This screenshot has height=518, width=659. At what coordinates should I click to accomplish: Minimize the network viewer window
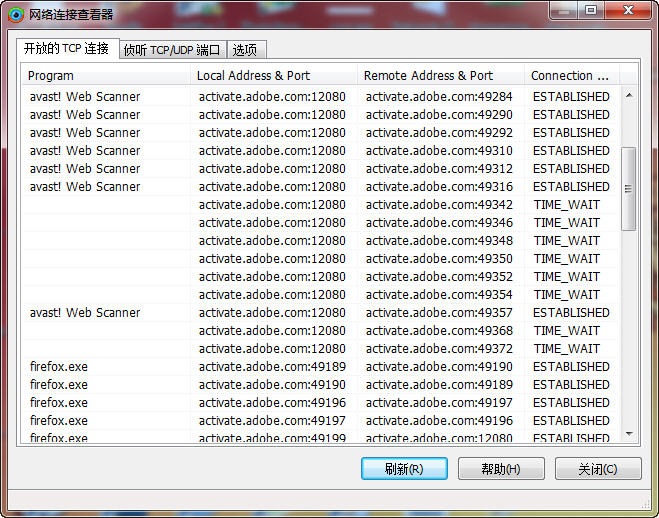pyautogui.click(x=564, y=10)
